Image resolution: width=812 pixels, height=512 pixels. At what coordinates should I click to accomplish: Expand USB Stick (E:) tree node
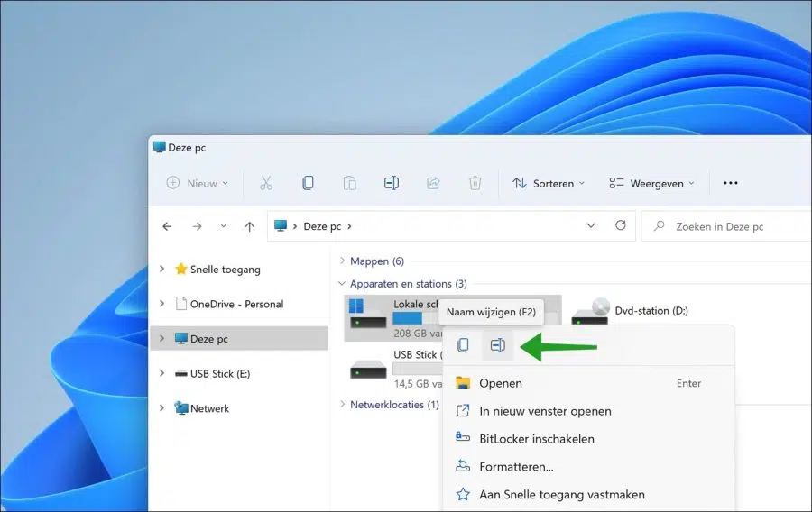[x=161, y=373]
